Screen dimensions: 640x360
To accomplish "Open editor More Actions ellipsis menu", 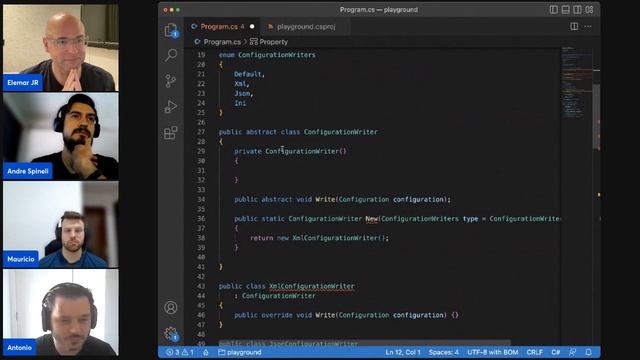I will [588, 27].
